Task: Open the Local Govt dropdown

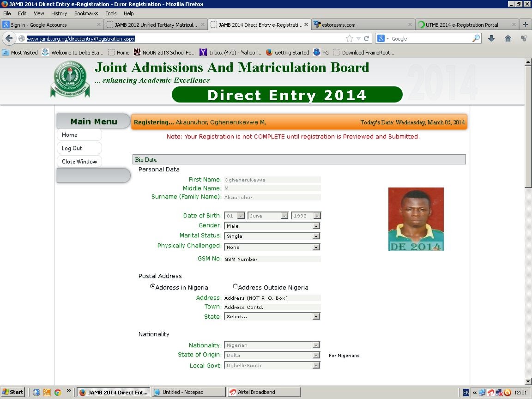Action: (272, 365)
